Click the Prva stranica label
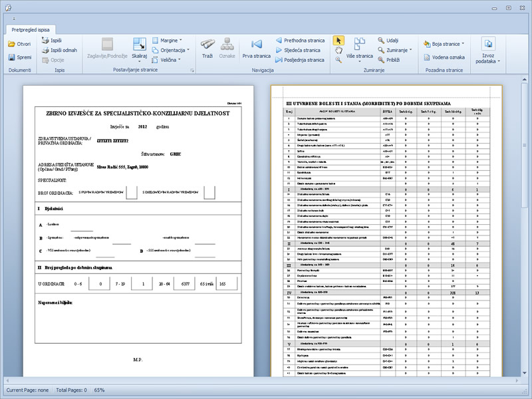This screenshot has height=399, width=532. click(257, 56)
